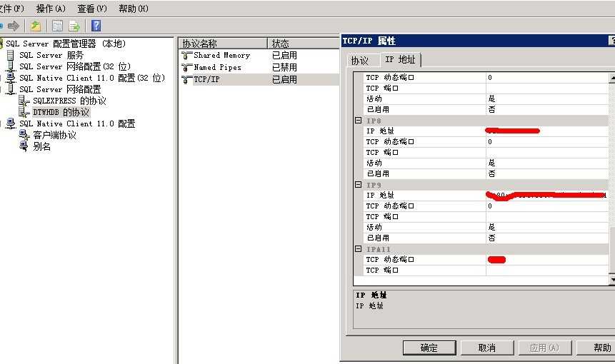Open the 操作(A) menu
This screenshot has width=615, height=364.
click(51, 9)
